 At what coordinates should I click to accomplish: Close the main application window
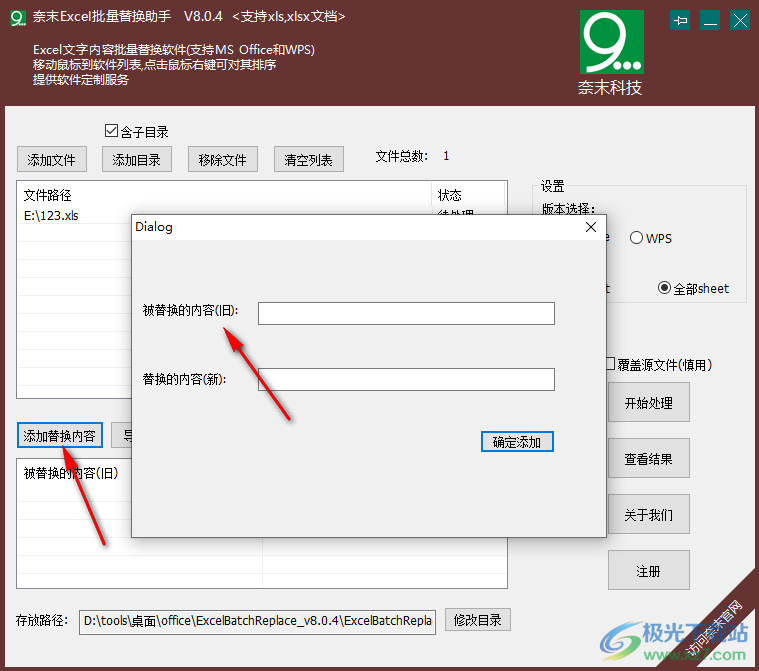[740, 20]
